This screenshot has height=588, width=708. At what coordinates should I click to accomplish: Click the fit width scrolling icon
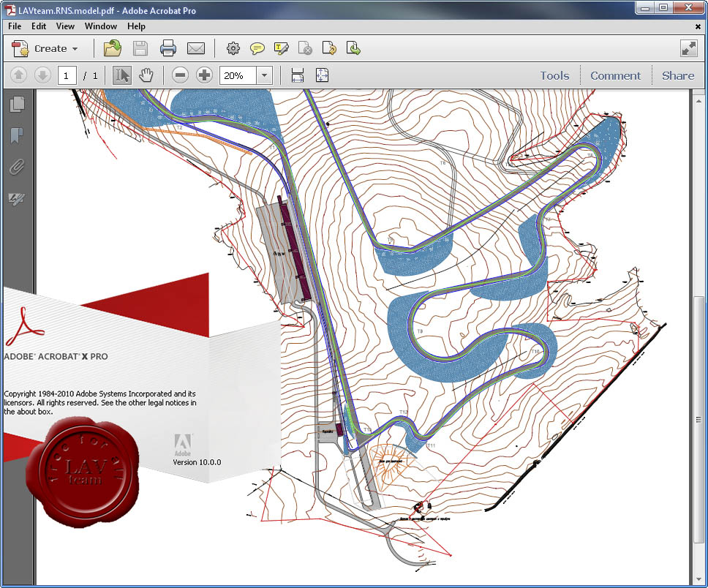click(297, 75)
